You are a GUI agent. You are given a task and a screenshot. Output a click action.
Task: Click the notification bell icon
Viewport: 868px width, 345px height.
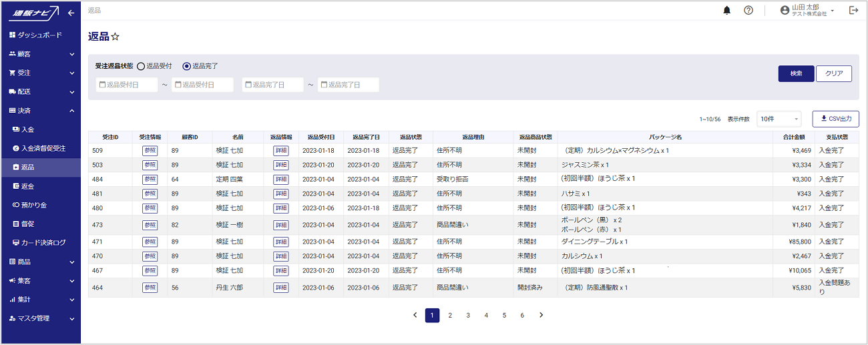727,10
